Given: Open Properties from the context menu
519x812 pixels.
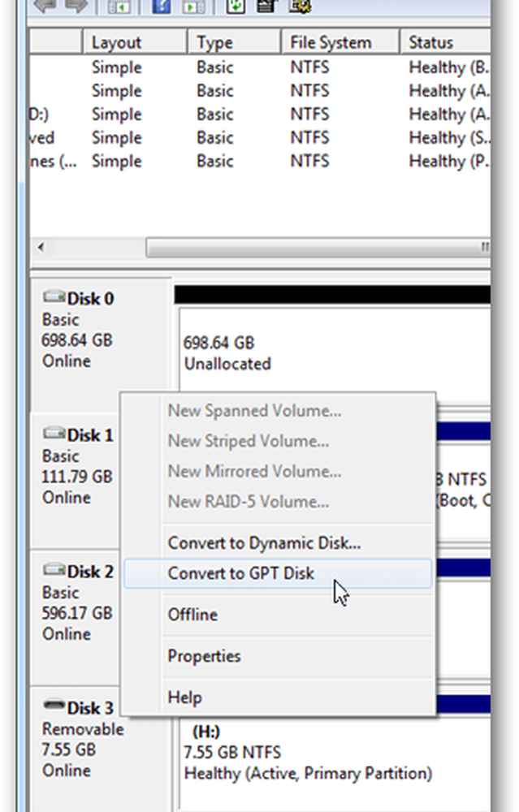Looking at the screenshot, I should [x=204, y=656].
